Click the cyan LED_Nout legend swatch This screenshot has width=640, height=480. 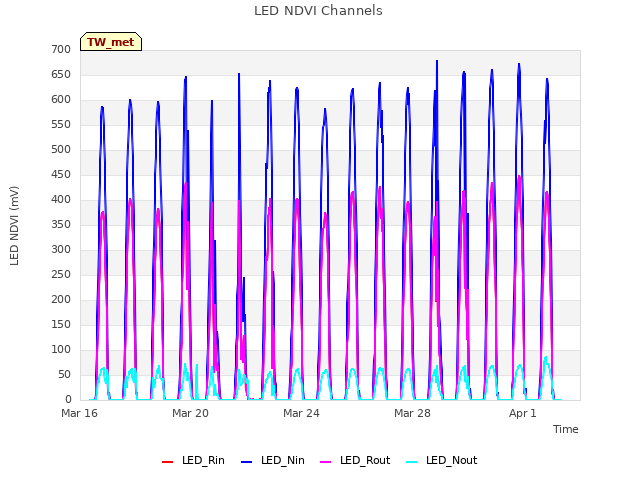coord(412,462)
